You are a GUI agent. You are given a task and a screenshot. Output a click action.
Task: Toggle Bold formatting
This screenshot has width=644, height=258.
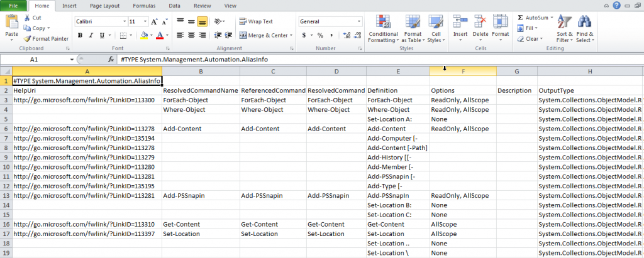pyautogui.click(x=80, y=35)
